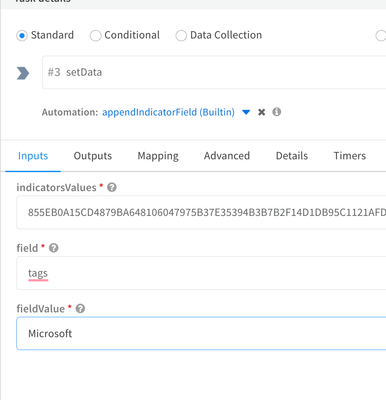Click the fieldValue input containing Microsoft

pos(201,333)
